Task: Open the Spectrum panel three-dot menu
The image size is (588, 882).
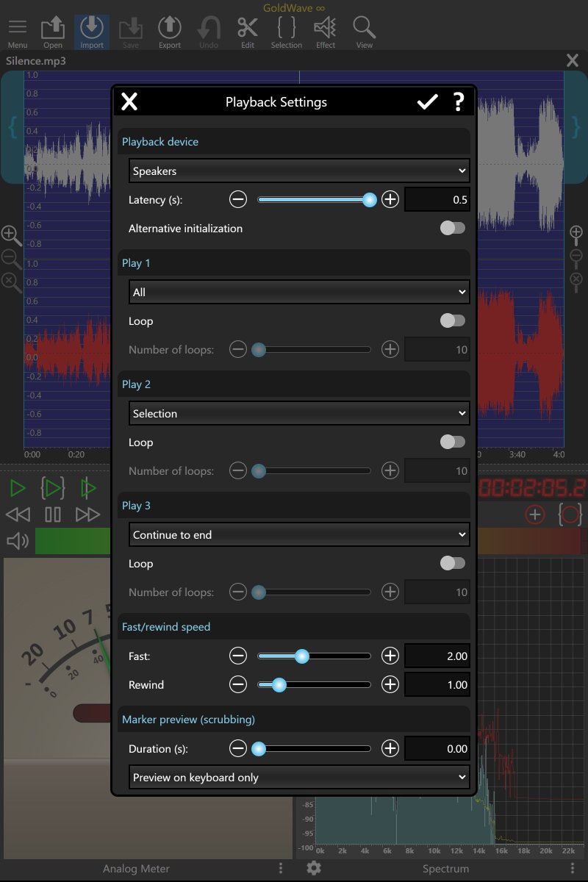Action: point(573,868)
